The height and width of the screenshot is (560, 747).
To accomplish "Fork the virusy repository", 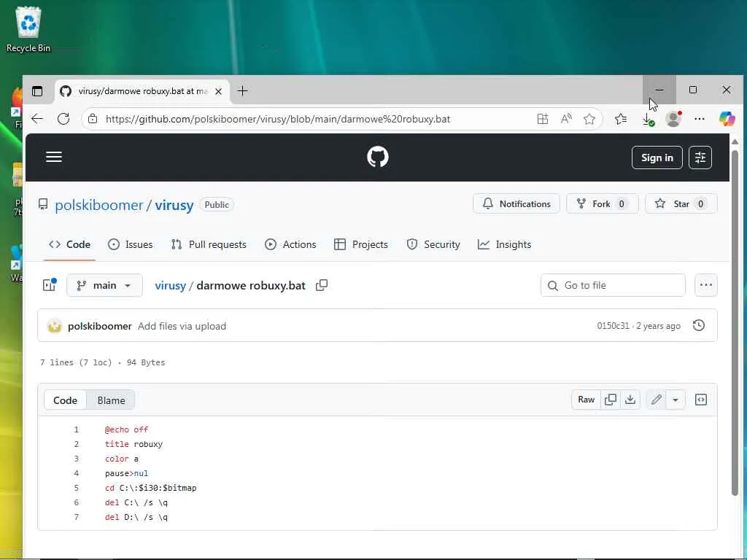I will click(602, 204).
